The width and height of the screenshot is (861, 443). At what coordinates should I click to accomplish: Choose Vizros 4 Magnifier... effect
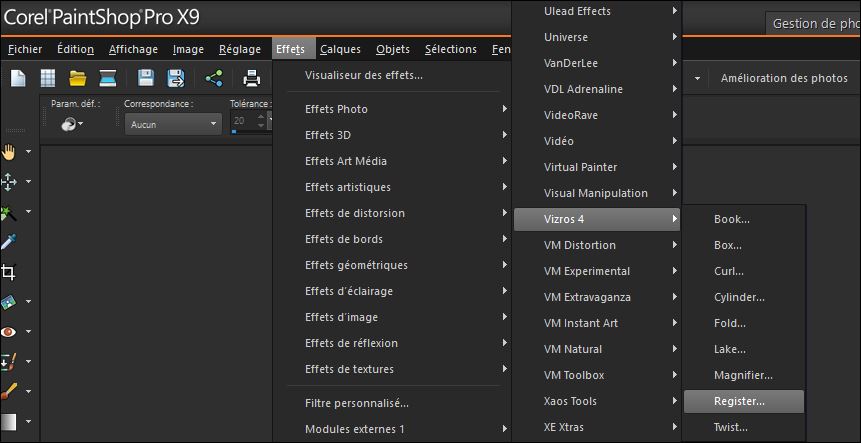(x=744, y=375)
